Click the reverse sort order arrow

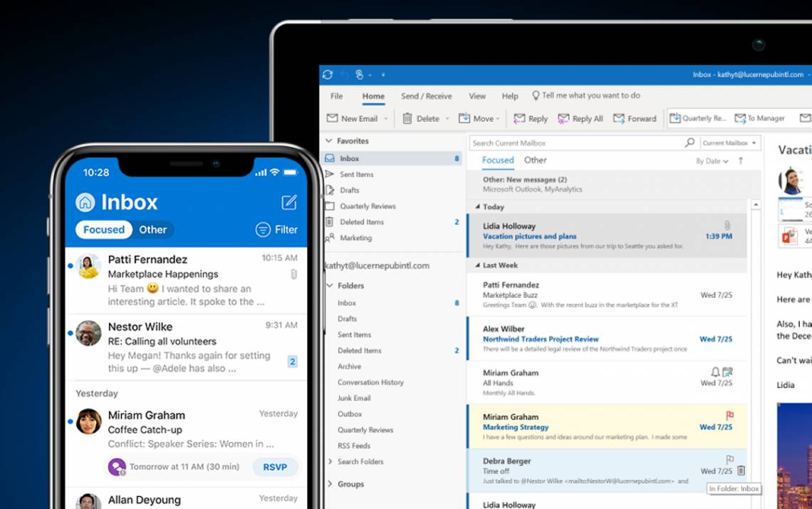741,160
